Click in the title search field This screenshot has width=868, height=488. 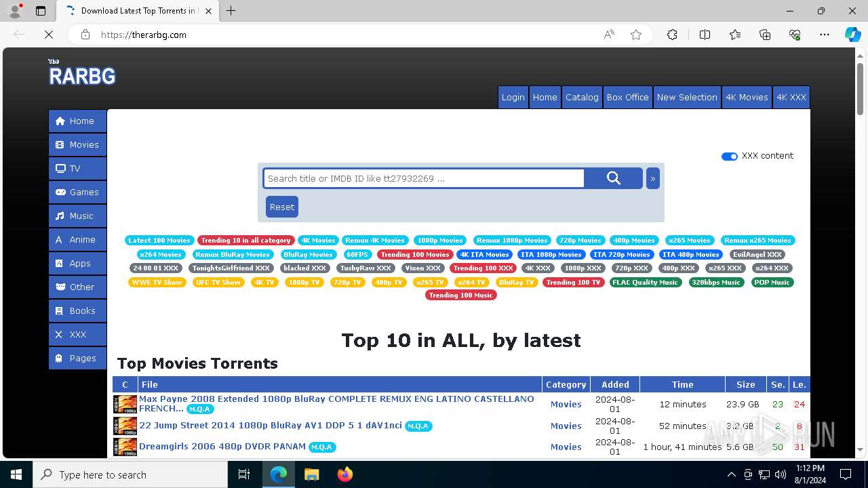click(x=424, y=178)
